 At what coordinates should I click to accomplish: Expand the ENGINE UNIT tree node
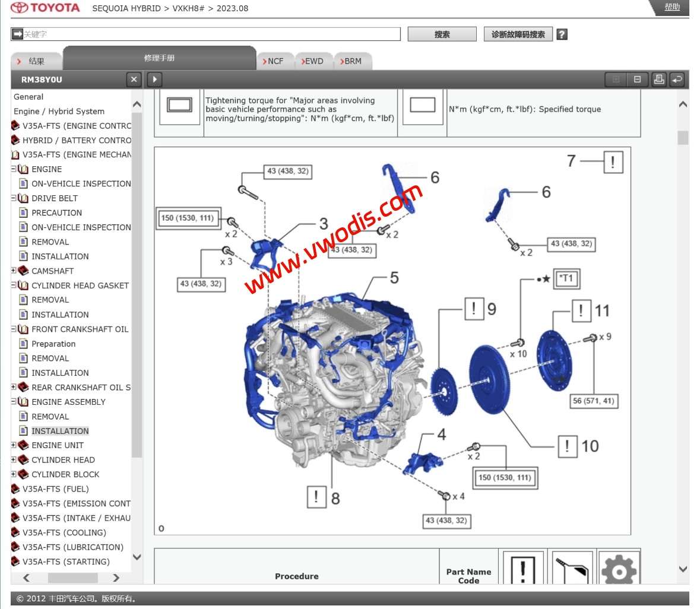(x=14, y=445)
